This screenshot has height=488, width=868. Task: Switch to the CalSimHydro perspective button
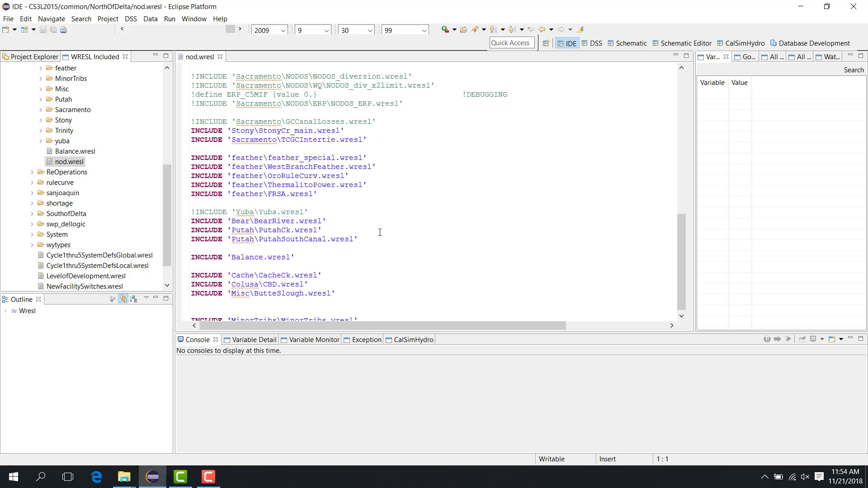click(741, 43)
